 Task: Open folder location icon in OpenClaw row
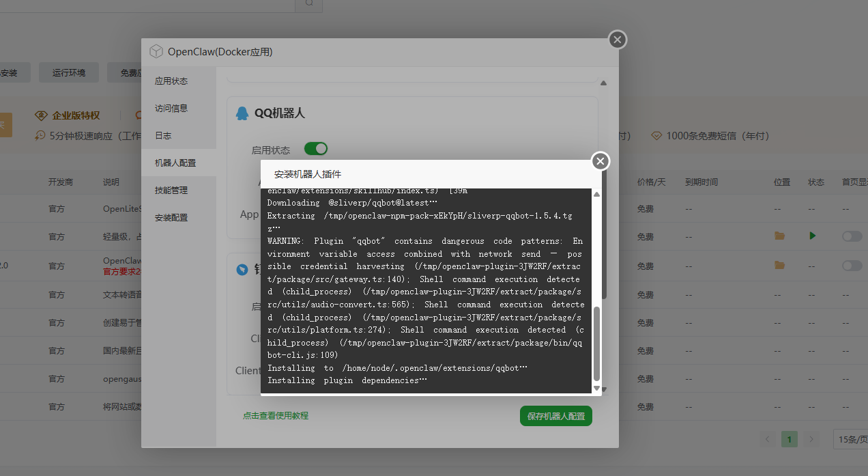[x=779, y=265]
